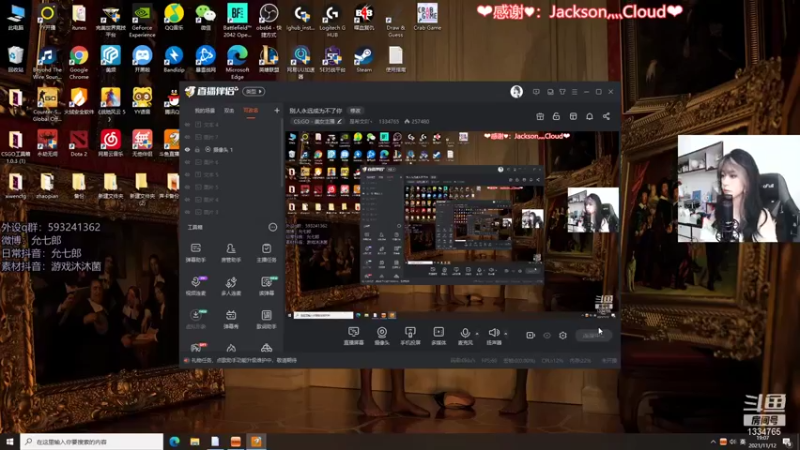Click the start streaming button
800x450 pixels.
click(593, 335)
